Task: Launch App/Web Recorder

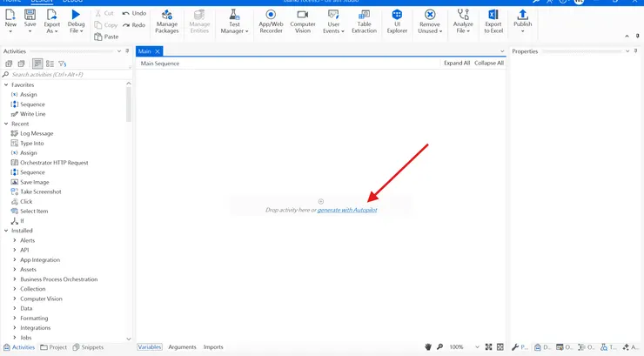Action: click(x=271, y=21)
